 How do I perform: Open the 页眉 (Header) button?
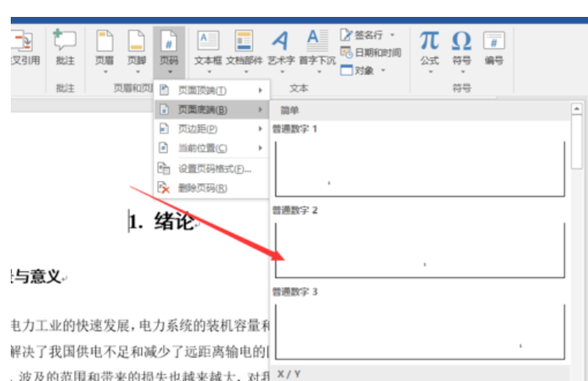(x=105, y=48)
